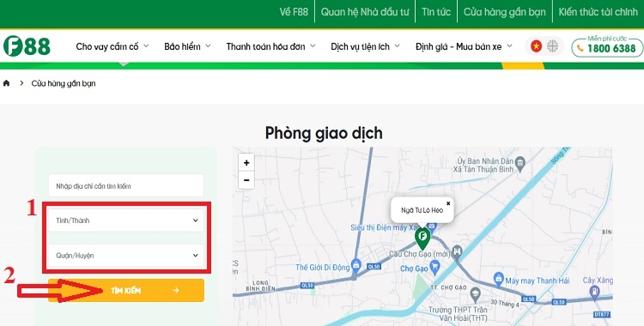Image resolution: width=644 pixels, height=326 pixels.
Task: Click the Phòng giao dịch heading
Action: [324, 133]
